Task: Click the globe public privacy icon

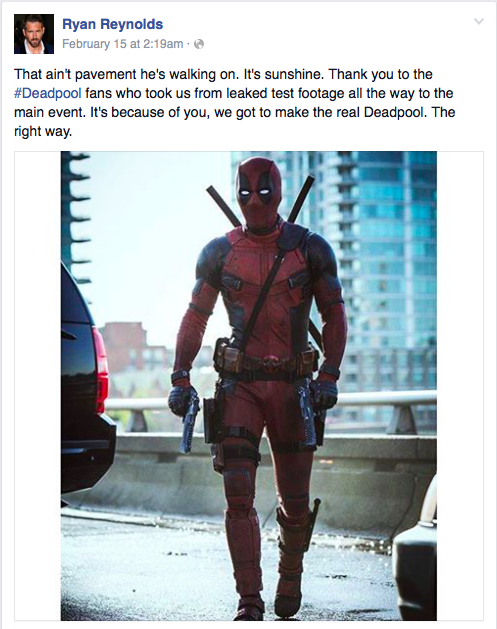Action: pos(199,44)
